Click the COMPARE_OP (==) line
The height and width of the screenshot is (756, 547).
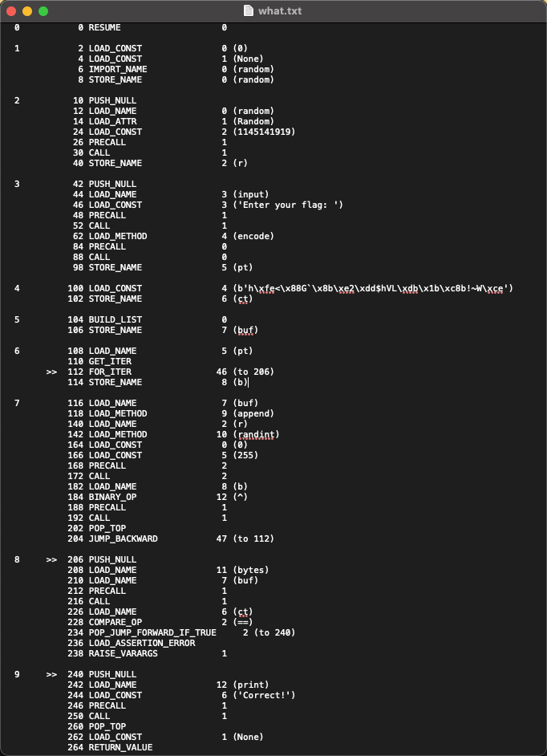(116, 622)
